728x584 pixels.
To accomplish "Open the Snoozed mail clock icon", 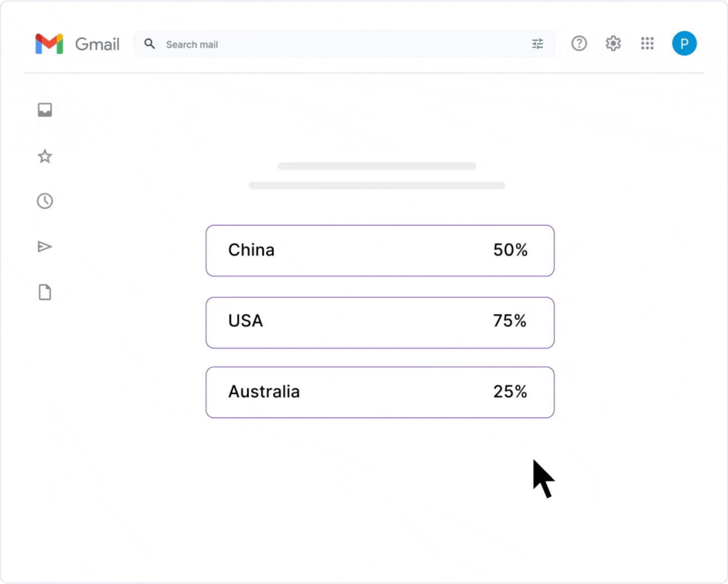I will pos(45,201).
